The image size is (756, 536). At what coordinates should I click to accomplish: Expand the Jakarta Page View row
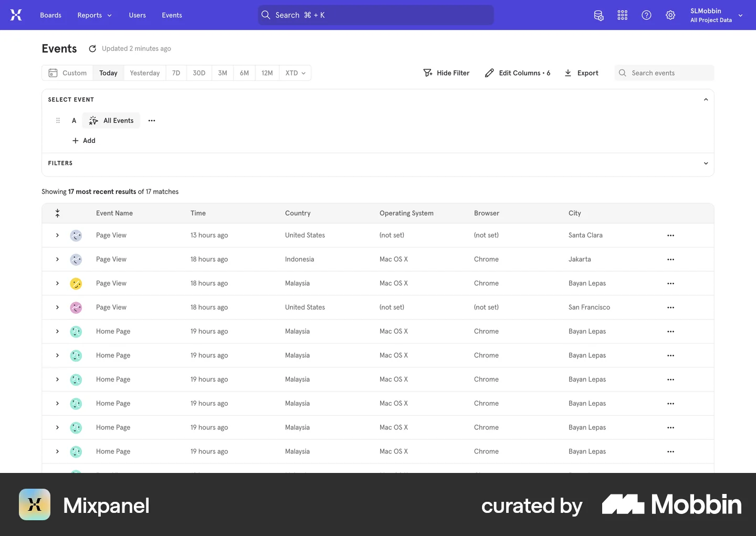pos(58,260)
